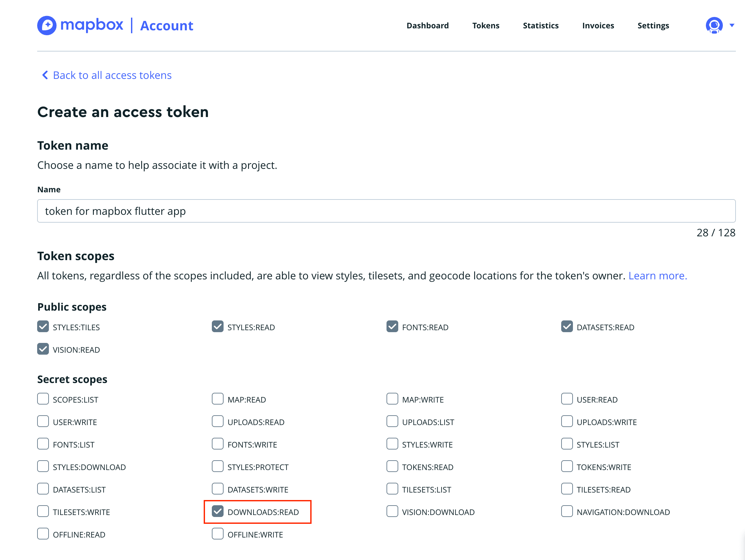
Task: Enable the USER:READ scope
Action: (x=567, y=399)
